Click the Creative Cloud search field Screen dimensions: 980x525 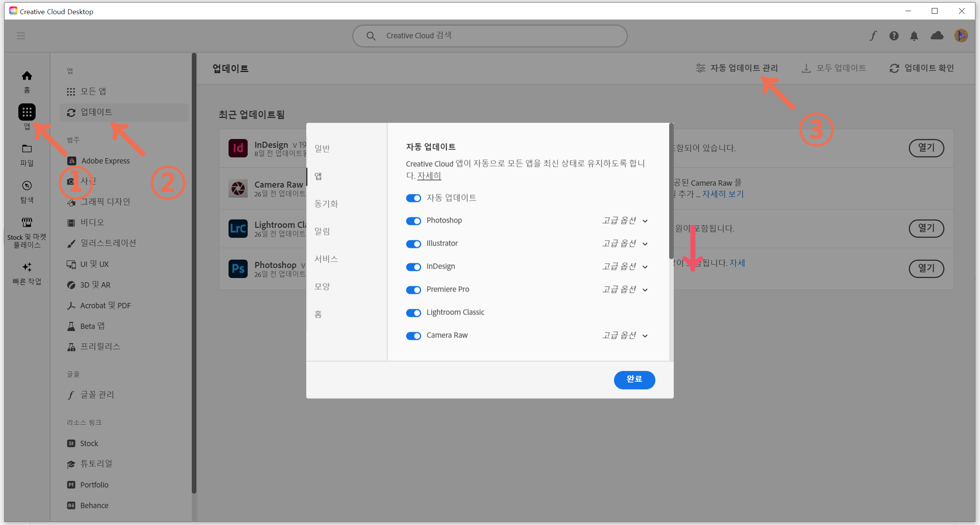pos(490,36)
